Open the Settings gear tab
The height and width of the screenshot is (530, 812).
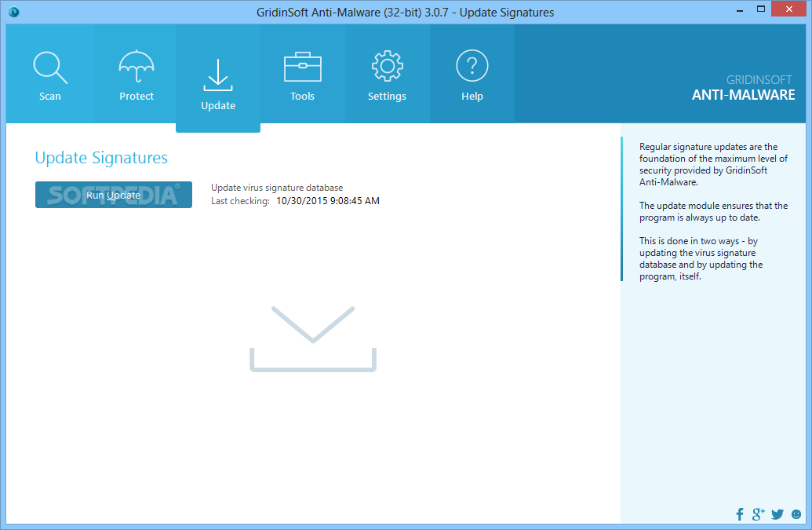[387, 74]
